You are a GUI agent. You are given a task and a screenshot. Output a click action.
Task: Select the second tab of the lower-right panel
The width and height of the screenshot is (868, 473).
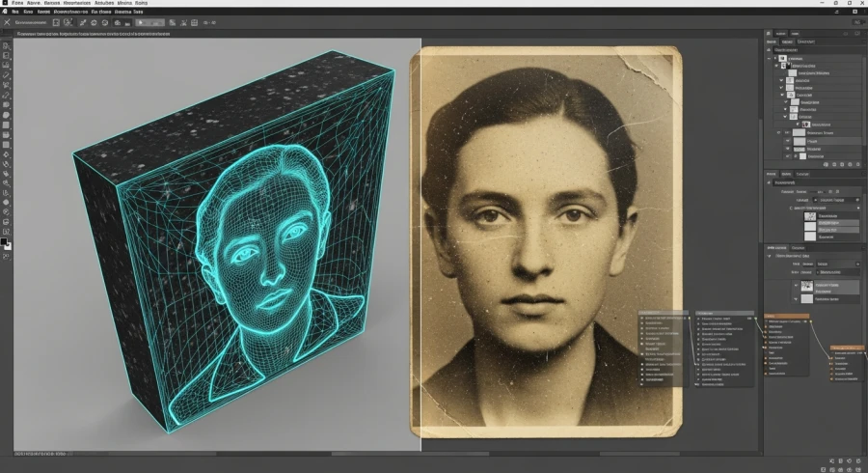point(798,247)
